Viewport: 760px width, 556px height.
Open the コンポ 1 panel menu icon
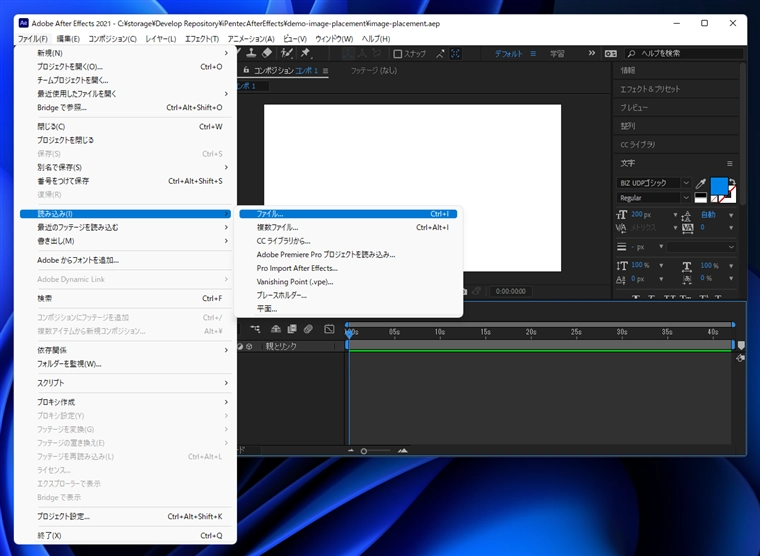[325, 71]
